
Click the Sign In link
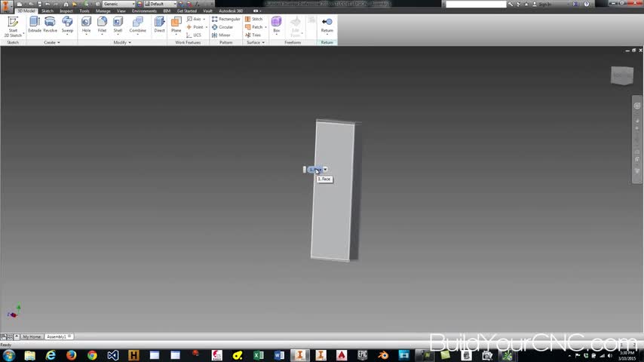545,4
